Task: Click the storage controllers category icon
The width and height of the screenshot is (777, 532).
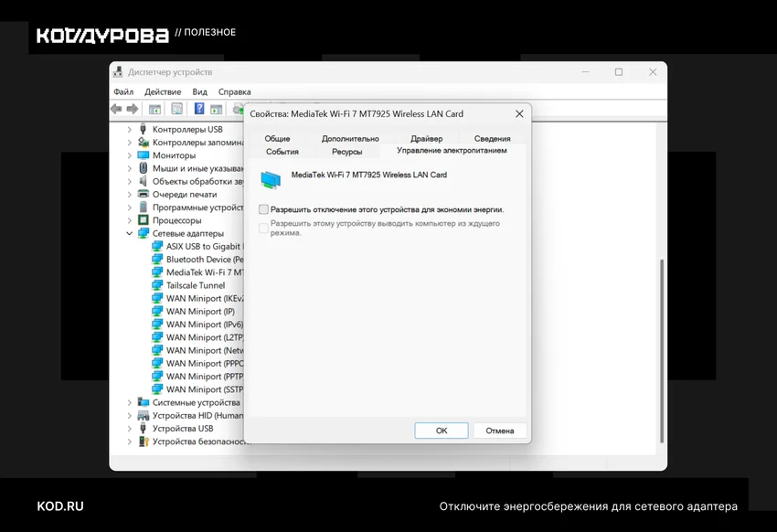Action: [x=144, y=143]
